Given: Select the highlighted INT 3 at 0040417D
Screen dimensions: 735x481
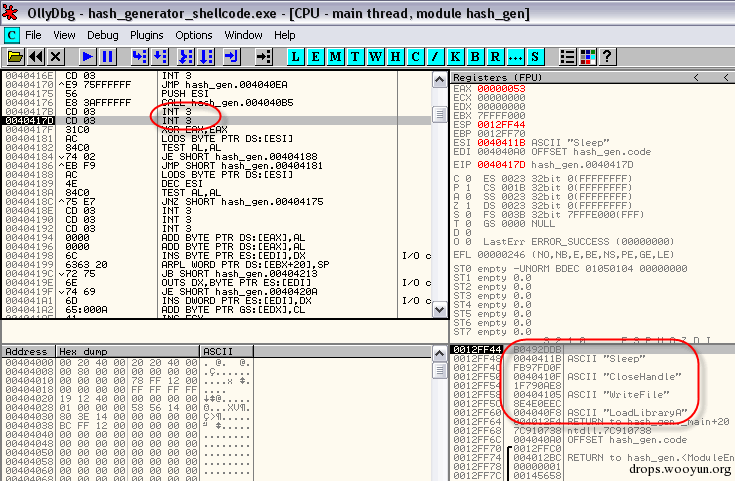Looking at the screenshot, I should (177, 120).
